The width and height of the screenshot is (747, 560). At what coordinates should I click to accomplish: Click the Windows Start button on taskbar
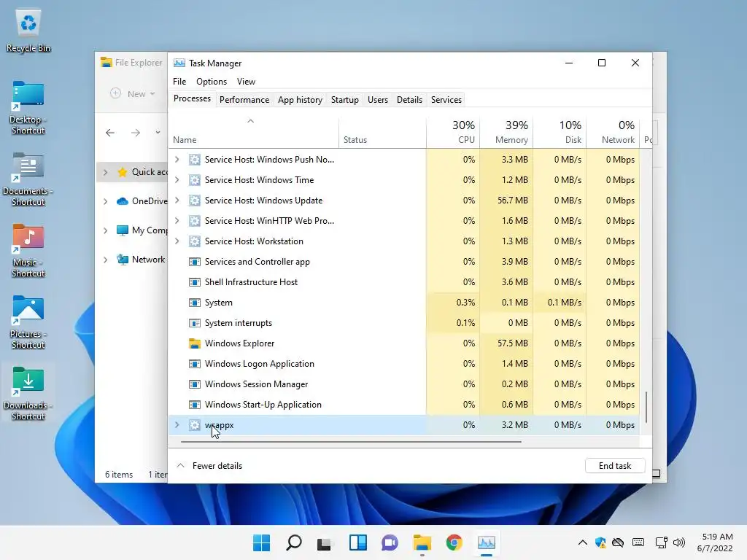click(x=262, y=542)
